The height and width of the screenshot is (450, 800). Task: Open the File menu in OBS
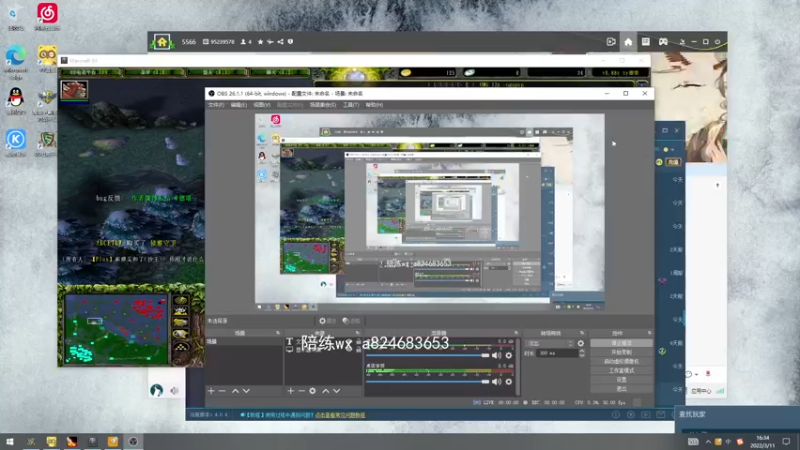216,105
